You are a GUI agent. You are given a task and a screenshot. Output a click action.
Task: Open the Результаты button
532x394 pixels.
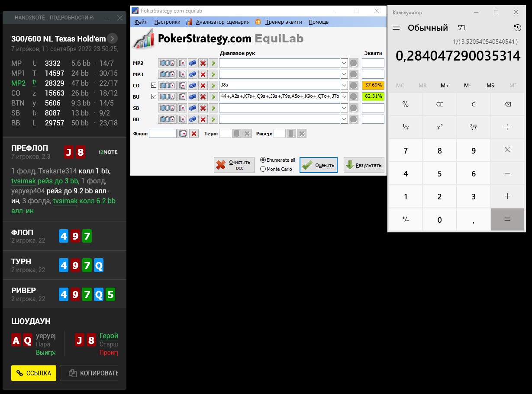pyautogui.click(x=364, y=165)
